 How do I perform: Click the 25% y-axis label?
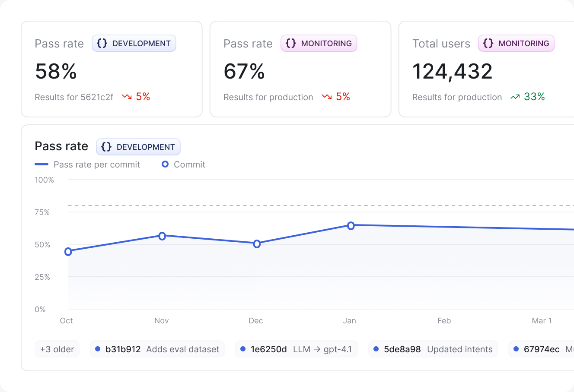click(42, 277)
